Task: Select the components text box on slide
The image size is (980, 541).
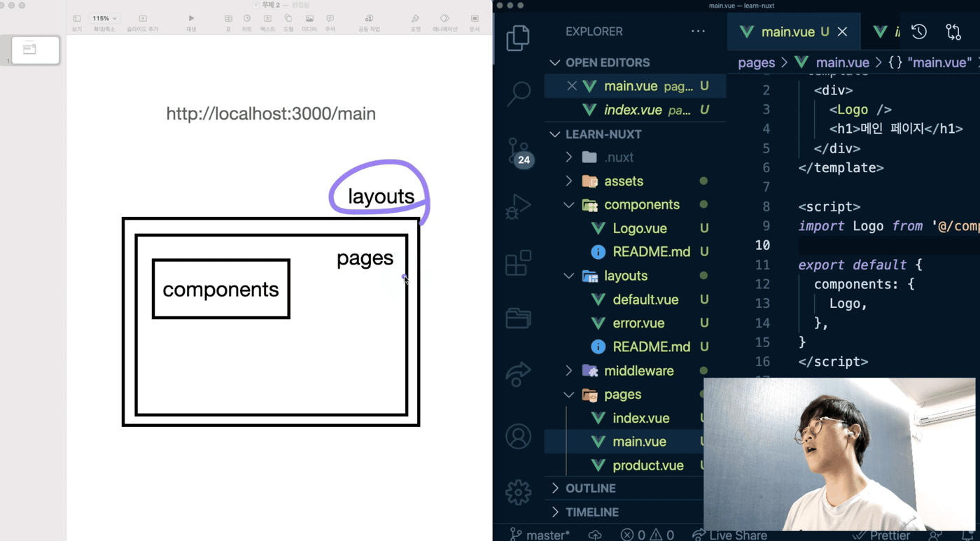Action: 220,289
